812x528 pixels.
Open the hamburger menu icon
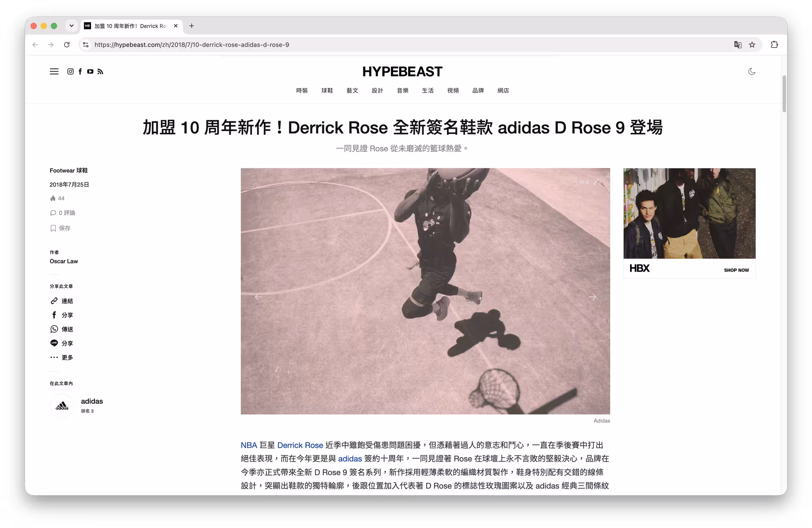pos(54,71)
